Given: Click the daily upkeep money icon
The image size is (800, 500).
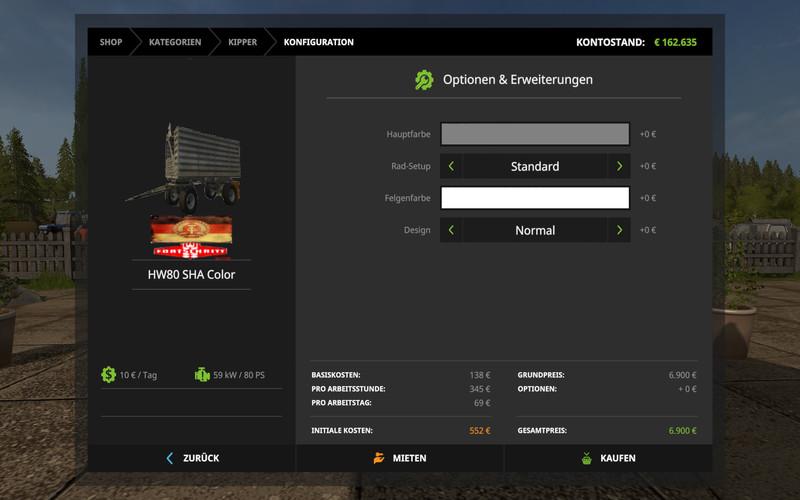Looking at the screenshot, I should pyautogui.click(x=108, y=375).
